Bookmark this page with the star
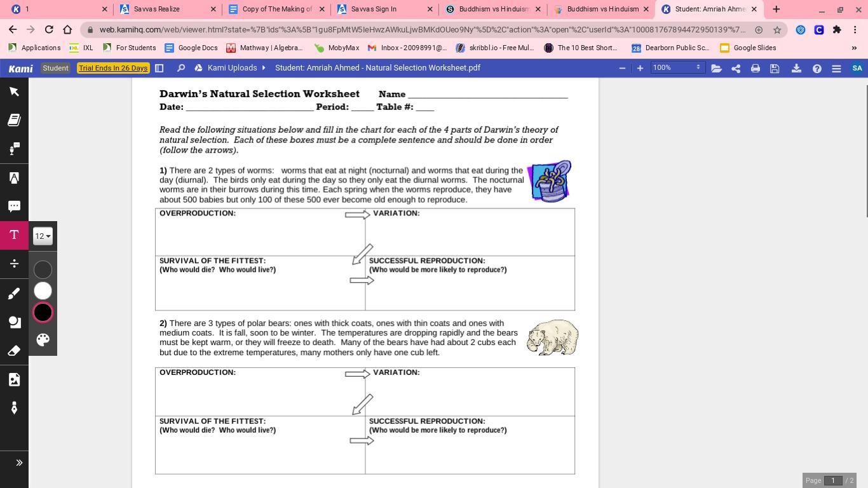The width and height of the screenshot is (868, 488). [776, 30]
